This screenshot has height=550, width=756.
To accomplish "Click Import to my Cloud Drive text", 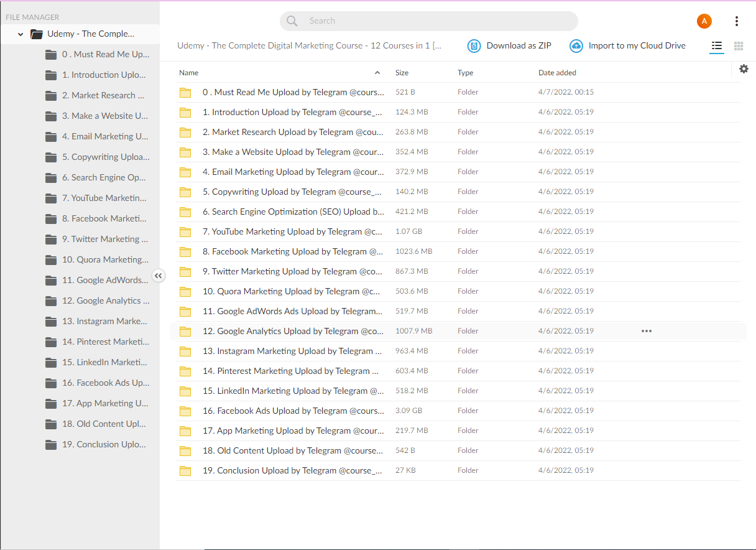I will [637, 45].
